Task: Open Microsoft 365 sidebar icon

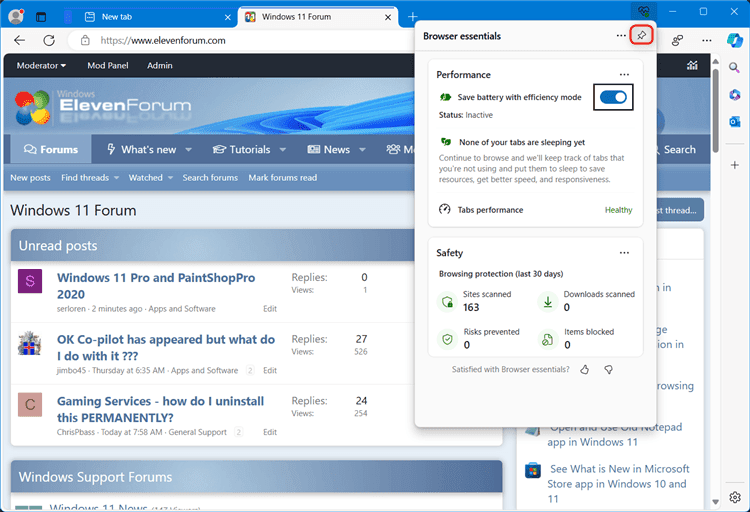Action: pyautogui.click(x=735, y=95)
